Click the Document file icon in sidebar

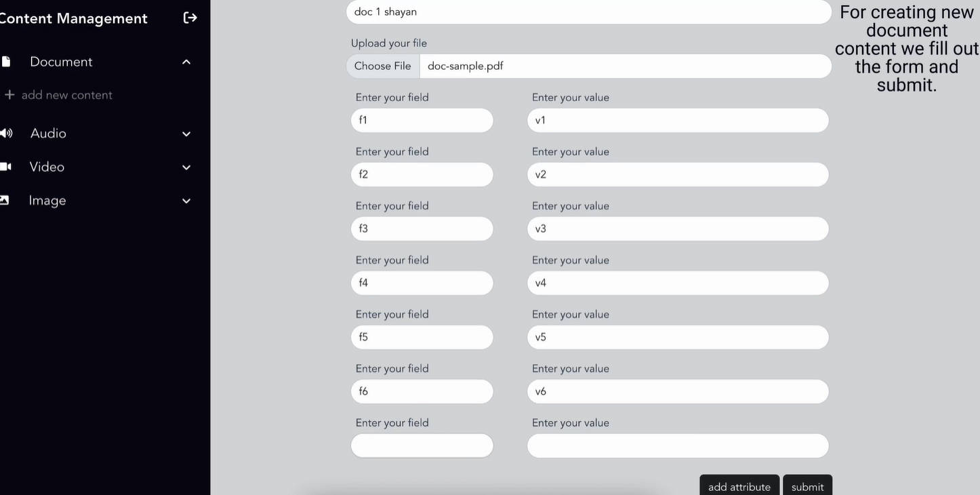coord(5,62)
